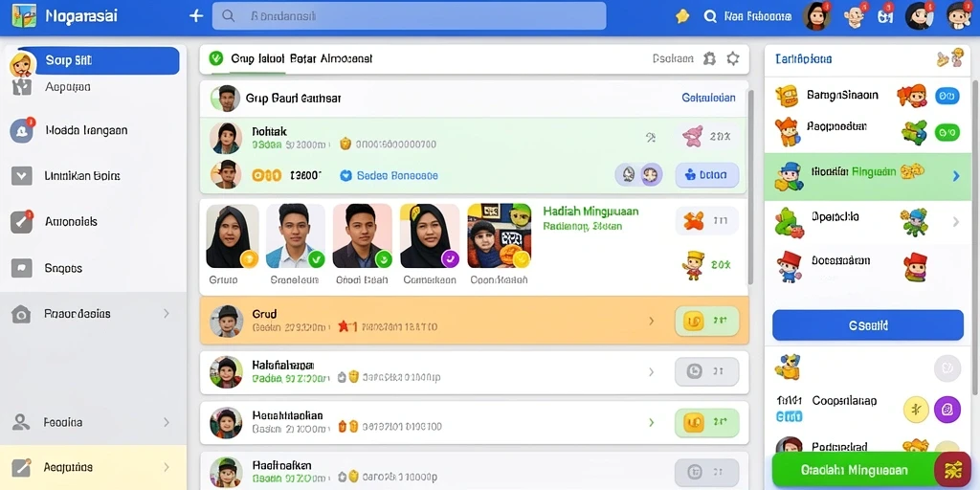This screenshot has height=490, width=980.
Task: Expand the orange Grud row chevron
Action: coord(651,322)
